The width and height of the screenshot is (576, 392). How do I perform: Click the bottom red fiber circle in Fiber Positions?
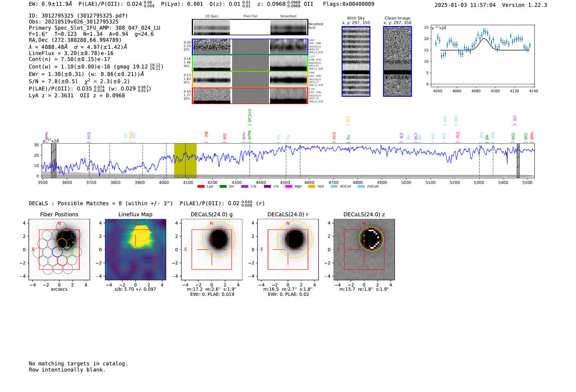[62, 260]
